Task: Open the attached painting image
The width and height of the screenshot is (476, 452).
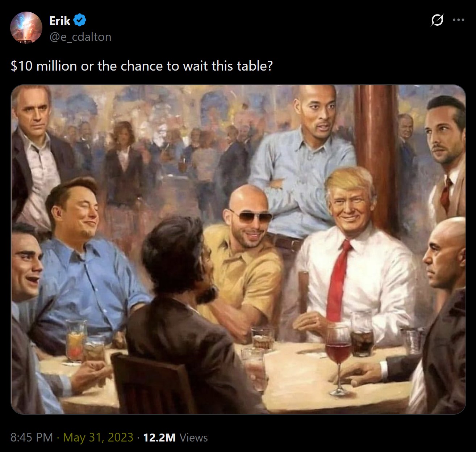Action: click(238, 249)
